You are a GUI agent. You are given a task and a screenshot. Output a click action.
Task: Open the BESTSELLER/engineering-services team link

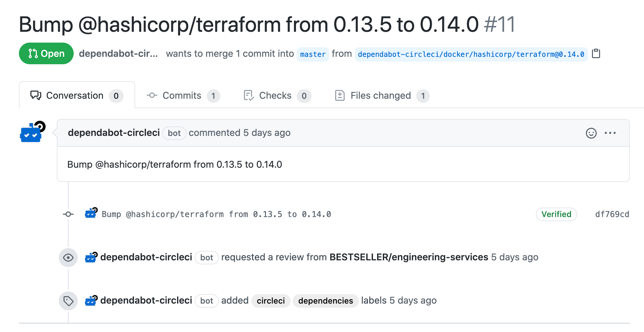[x=409, y=257]
